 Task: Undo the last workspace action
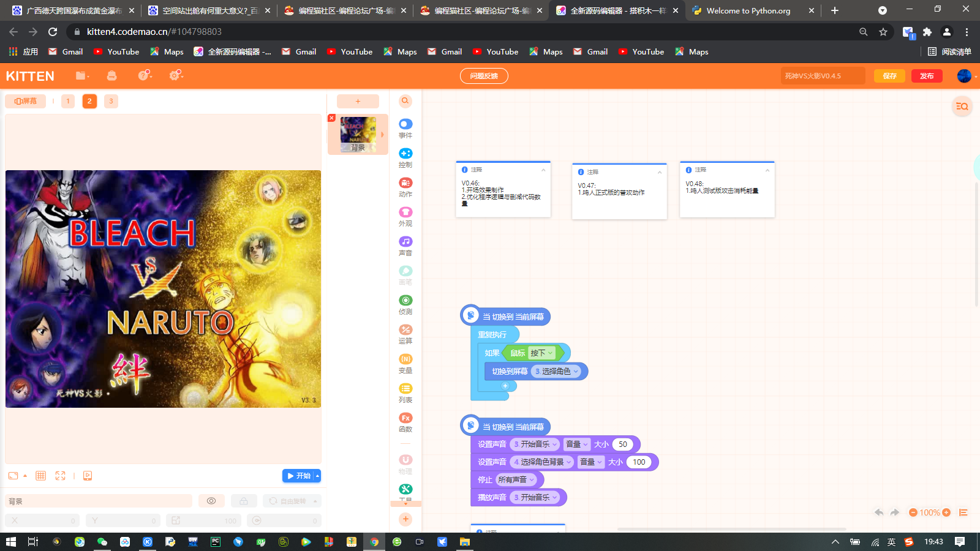[x=879, y=512]
